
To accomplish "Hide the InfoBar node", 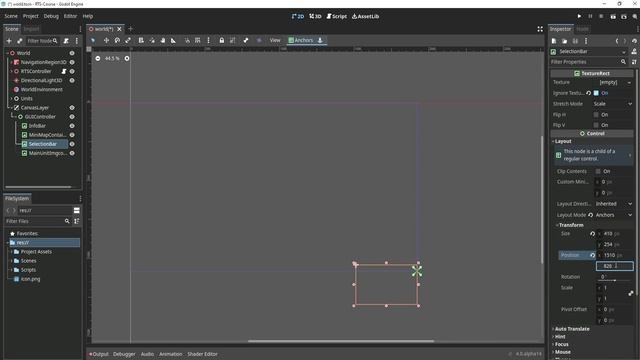I will pyautogui.click(x=72, y=126).
